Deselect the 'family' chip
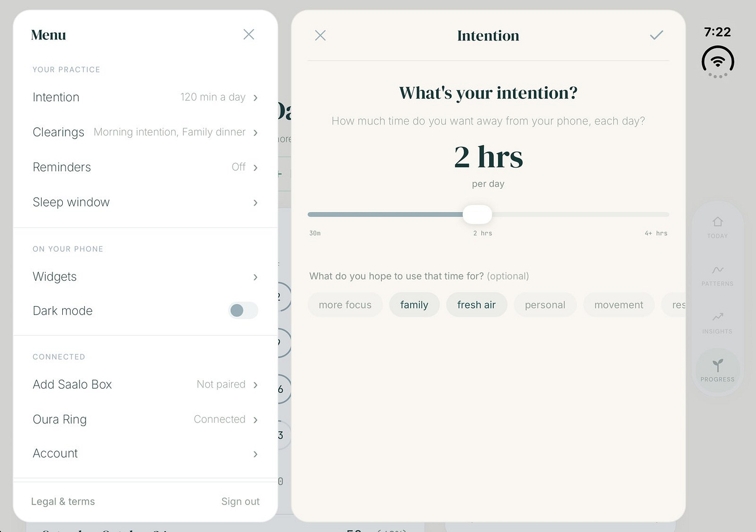The image size is (756, 532). 414,305
